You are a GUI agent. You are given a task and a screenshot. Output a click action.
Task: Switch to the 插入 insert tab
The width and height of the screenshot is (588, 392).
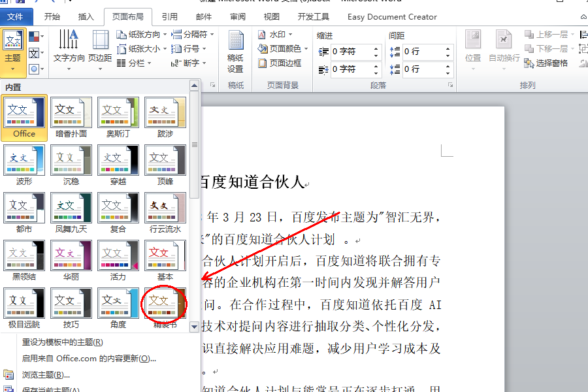[86, 17]
